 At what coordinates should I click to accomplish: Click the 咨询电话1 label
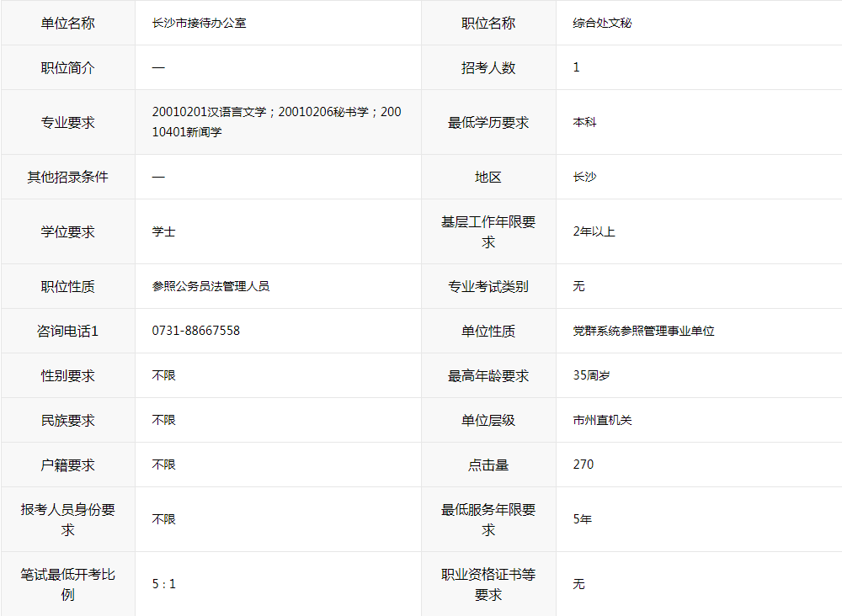point(67,331)
